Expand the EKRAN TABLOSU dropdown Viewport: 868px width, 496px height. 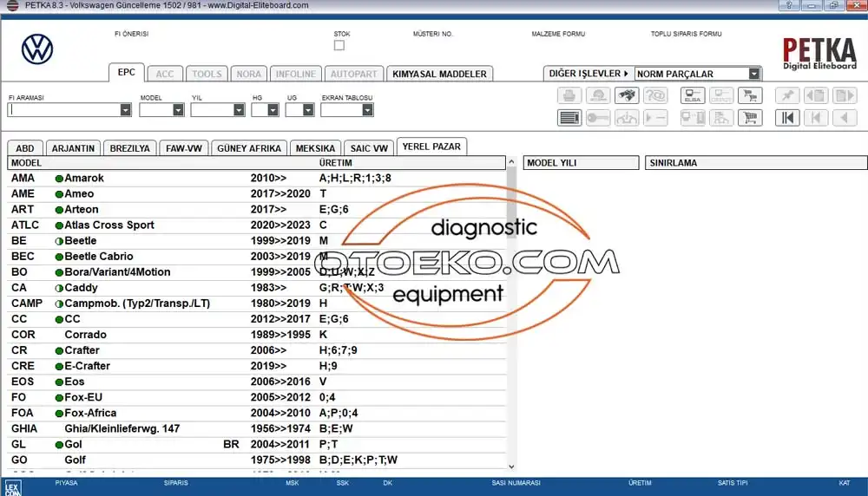pos(367,110)
